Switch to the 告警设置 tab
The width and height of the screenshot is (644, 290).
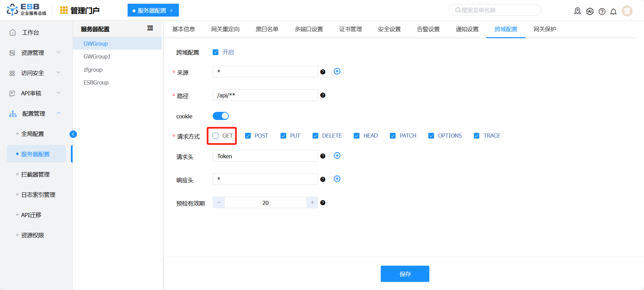click(428, 29)
